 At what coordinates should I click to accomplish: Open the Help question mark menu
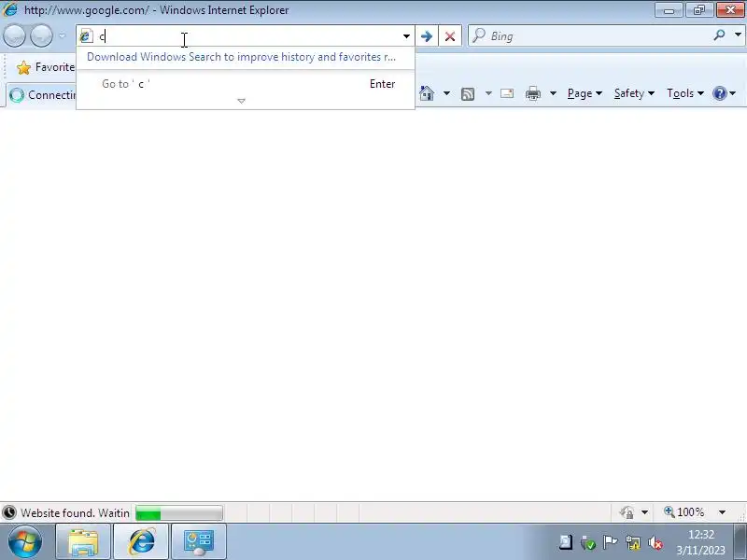[725, 93]
